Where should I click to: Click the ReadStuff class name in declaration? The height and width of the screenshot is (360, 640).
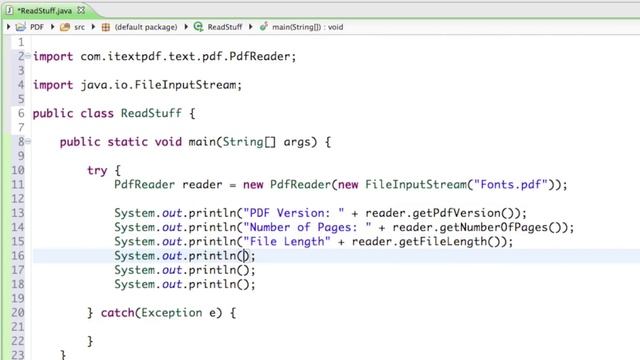click(x=151, y=113)
